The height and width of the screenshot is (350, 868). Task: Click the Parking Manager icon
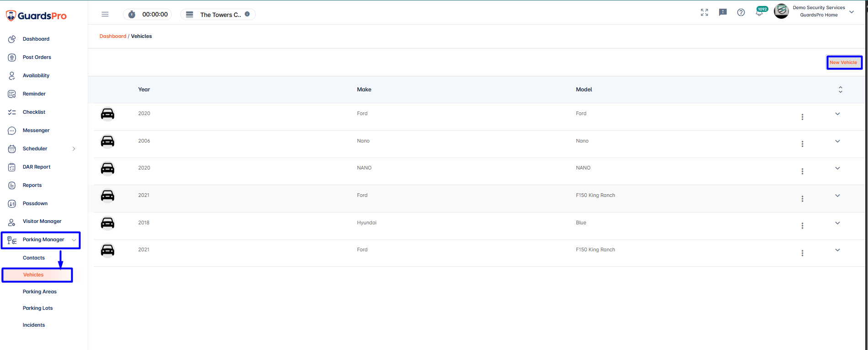click(x=12, y=240)
